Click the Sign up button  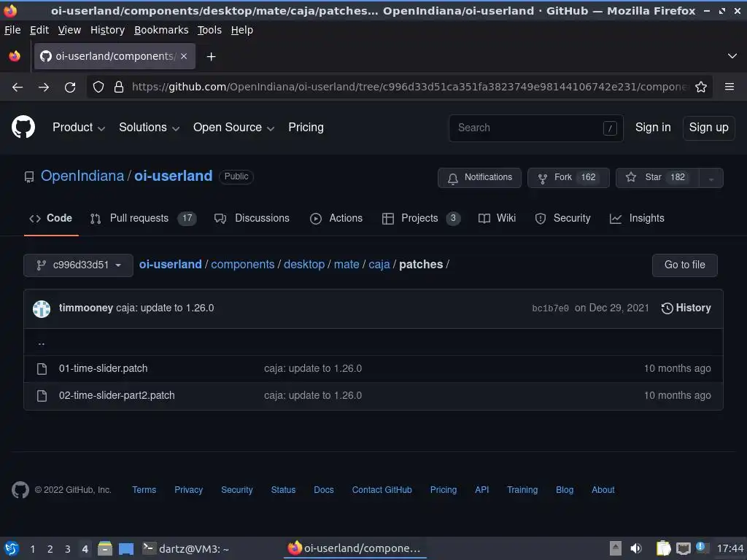[708, 128]
